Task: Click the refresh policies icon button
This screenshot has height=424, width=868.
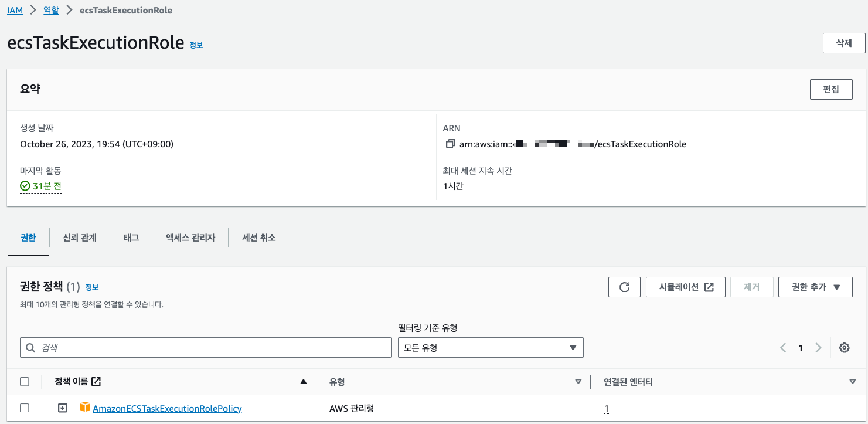Action: point(624,287)
